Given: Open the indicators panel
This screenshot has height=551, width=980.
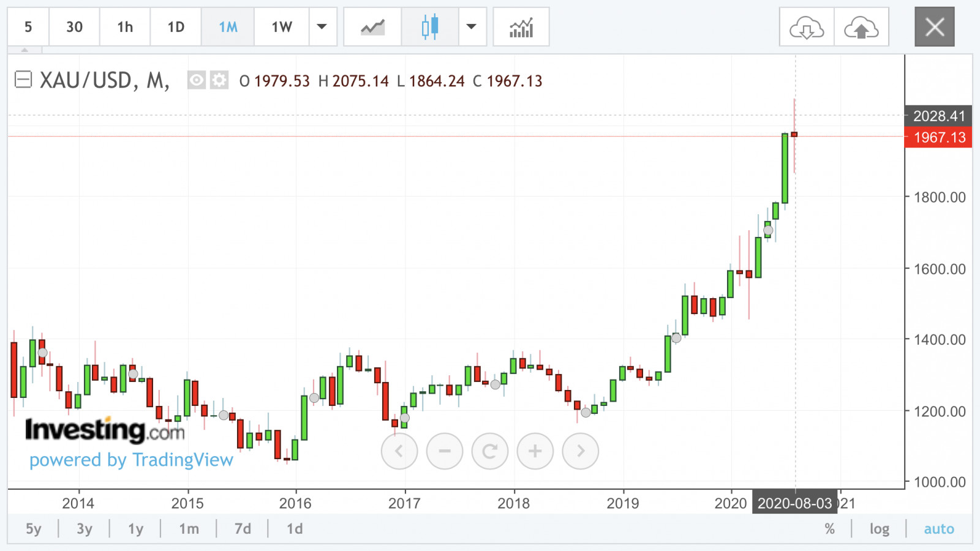Looking at the screenshot, I should [x=521, y=27].
